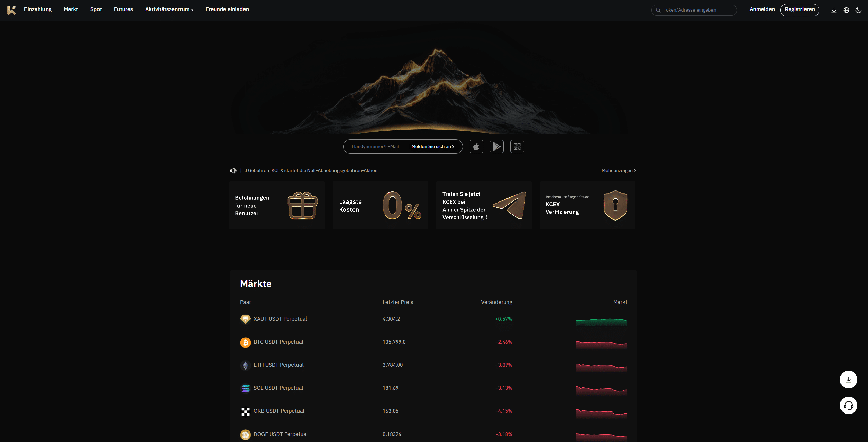Click the Letzter Preis column header

click(x=398, y=302)
